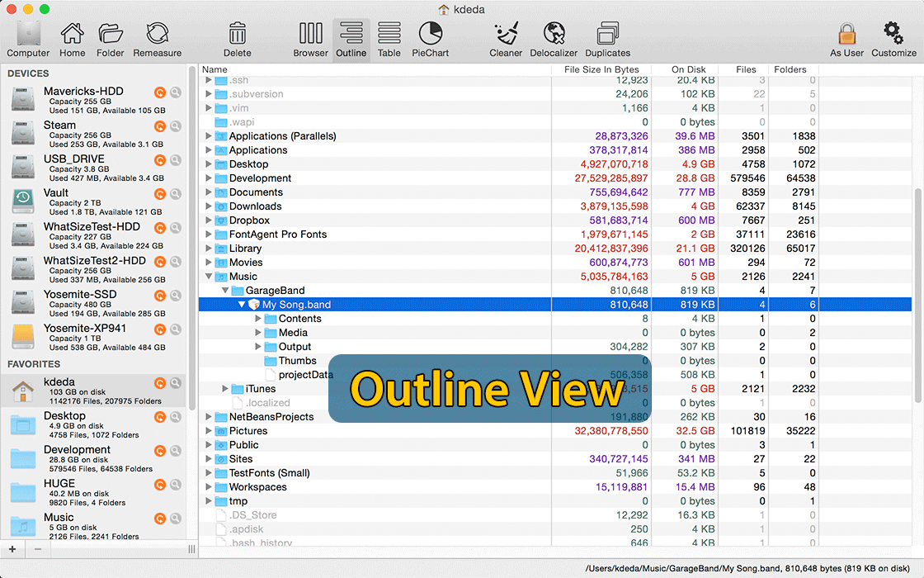Click the As User lock icon
This screenshot has width=924, height=578.
(847, 37)
